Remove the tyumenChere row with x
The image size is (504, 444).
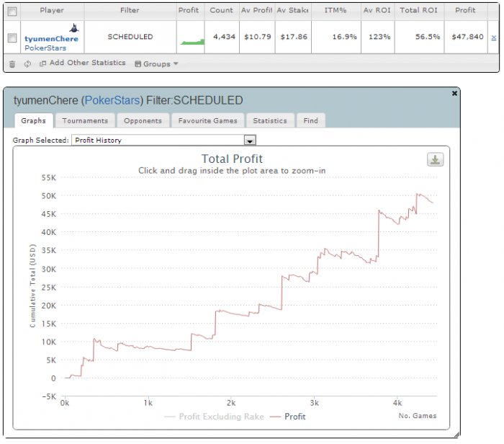click(x=494, y=37)
